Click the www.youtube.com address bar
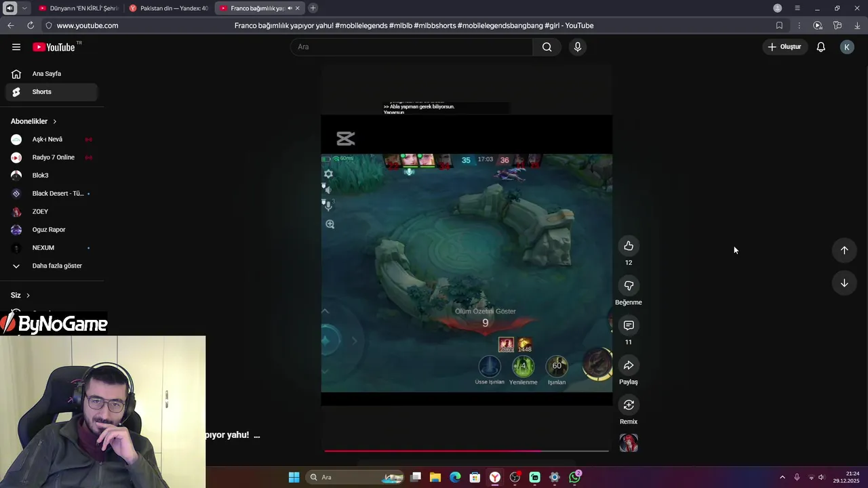 pos(87,25)
